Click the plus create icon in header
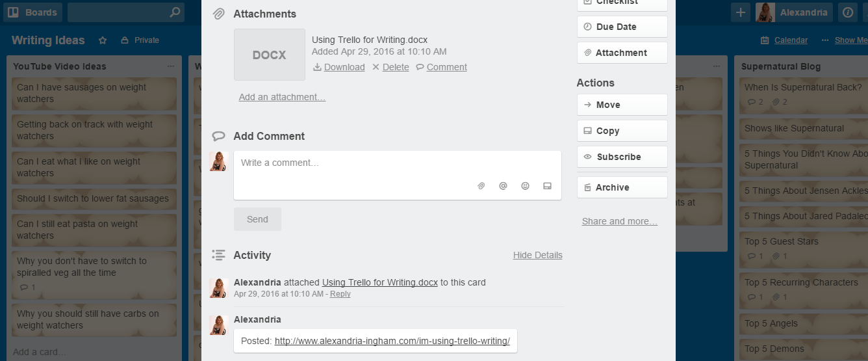 tap(740, 12)
